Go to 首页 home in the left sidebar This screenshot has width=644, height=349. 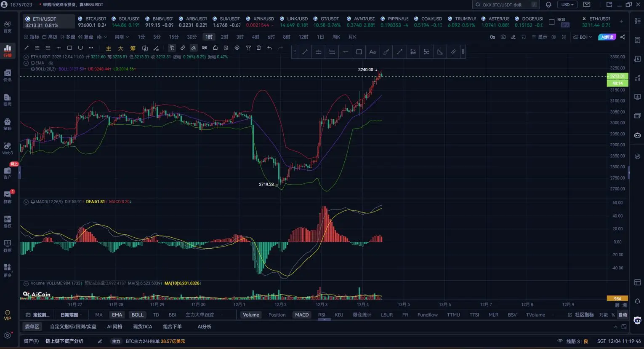click(x=8, y=26)
